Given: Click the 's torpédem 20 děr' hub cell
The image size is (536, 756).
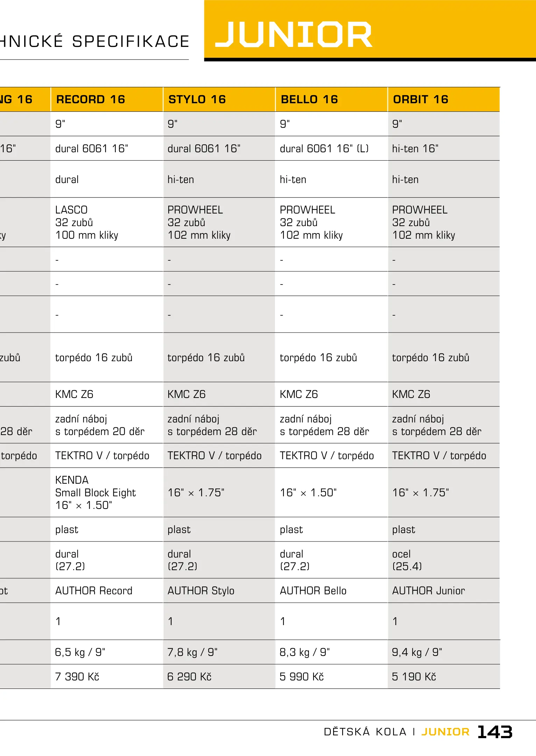Looking at the screenshot, I should [x=100, y=431].
